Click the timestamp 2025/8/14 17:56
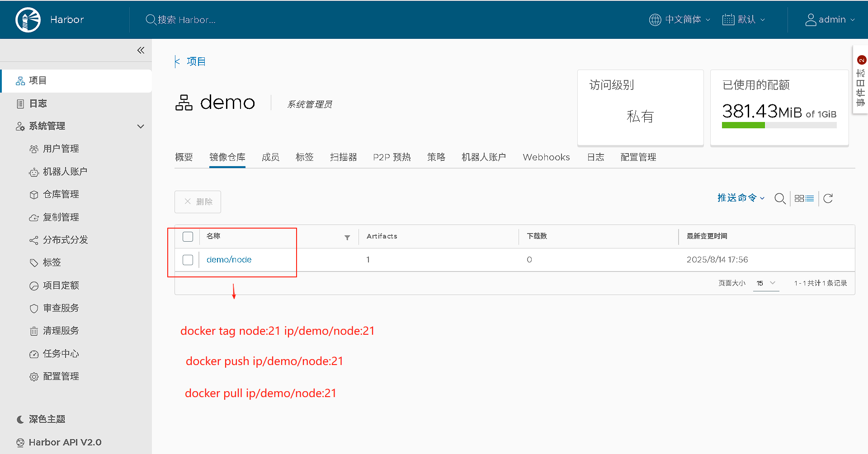The image size is (868, 454). [717, 260]
